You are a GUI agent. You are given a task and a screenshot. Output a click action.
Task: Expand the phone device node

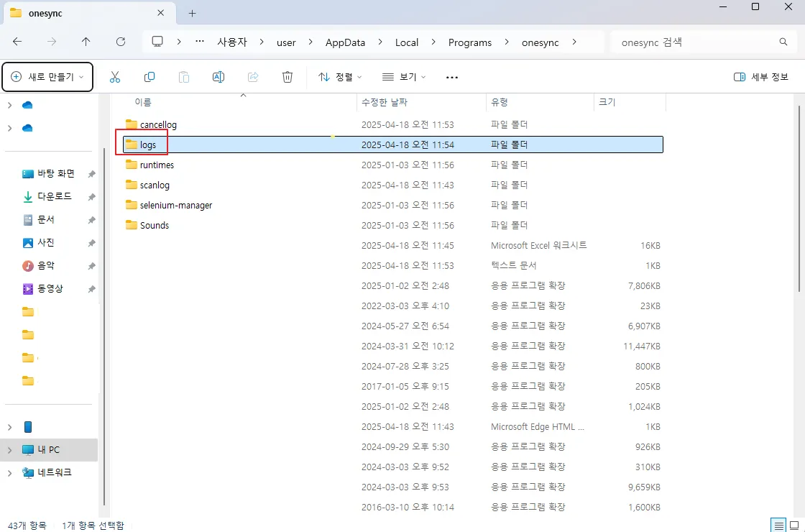[9, 427]
